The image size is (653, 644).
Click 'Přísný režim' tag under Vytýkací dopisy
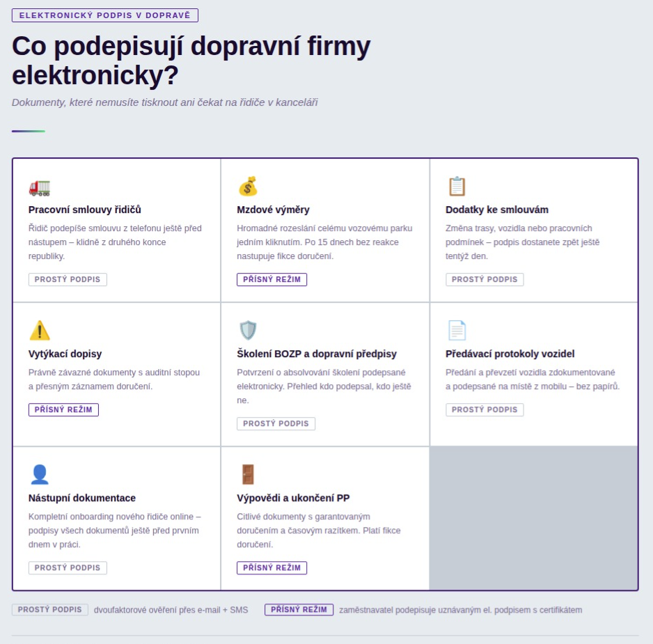pos(63,409)
